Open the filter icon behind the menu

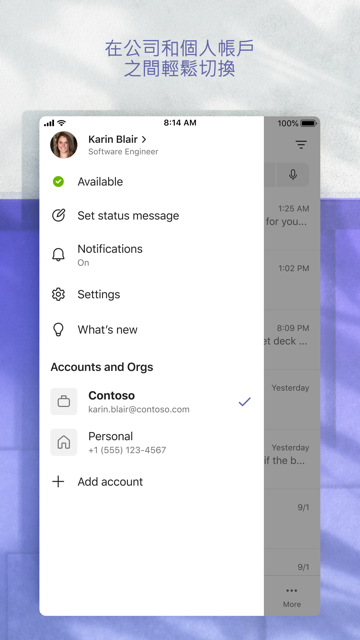301,144
